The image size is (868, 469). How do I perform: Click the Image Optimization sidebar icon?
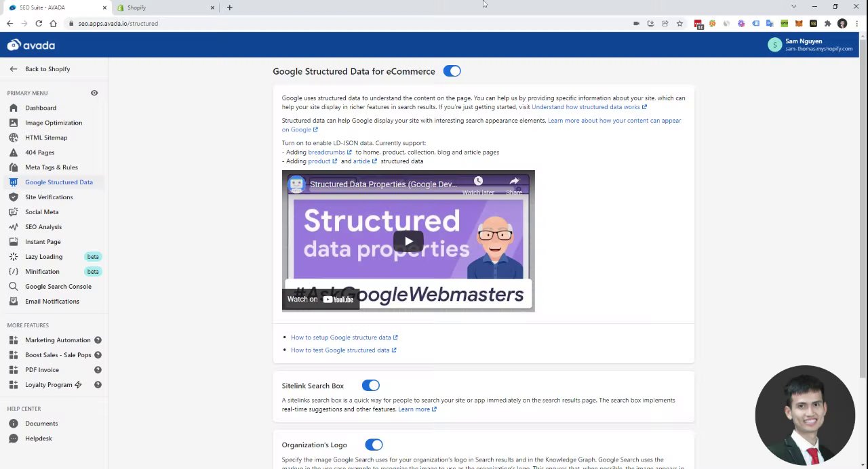pos(14,123)
